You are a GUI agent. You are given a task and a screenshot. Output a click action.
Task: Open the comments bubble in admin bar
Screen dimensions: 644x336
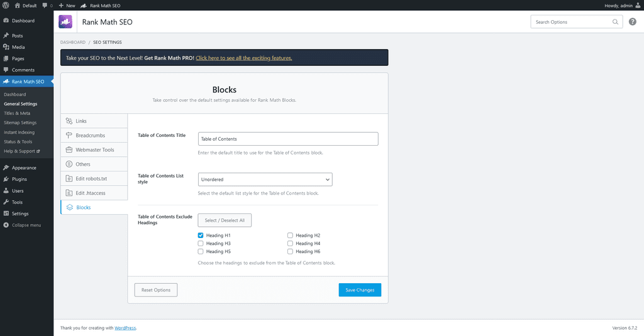(x=47, y=5)
